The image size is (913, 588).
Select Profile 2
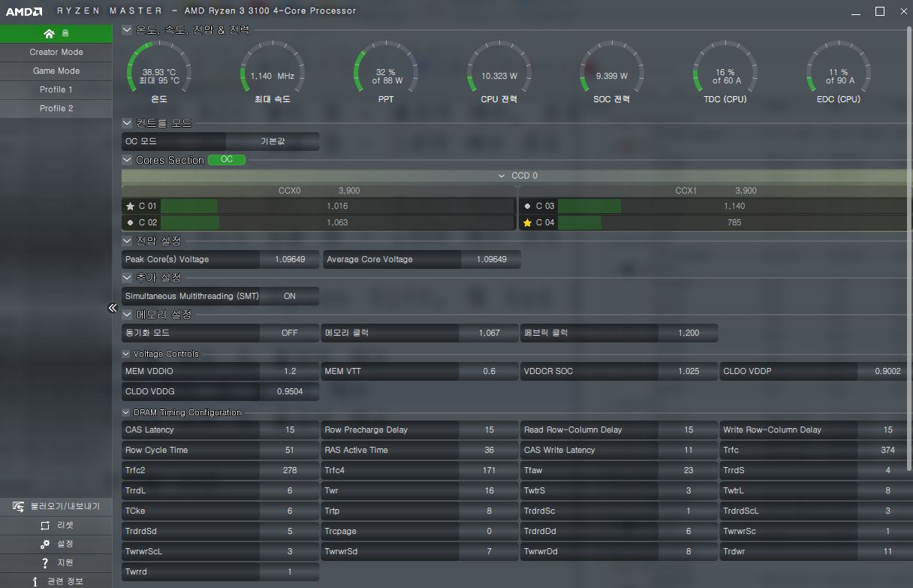[56, 109]
